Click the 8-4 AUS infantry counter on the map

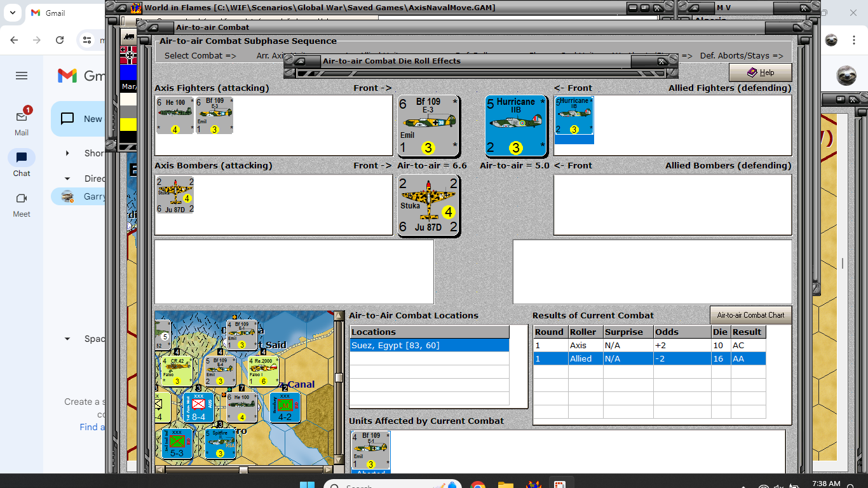click(x=198, y=407)
